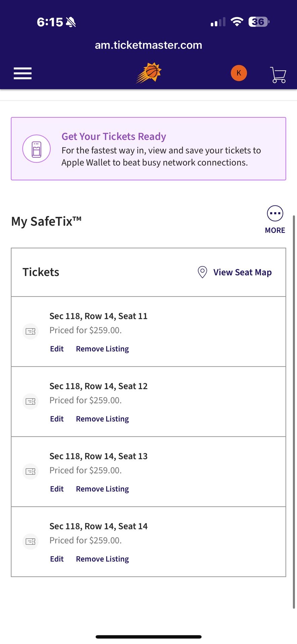Remove Listing for Seat 12
This screenshot has height=644, width=297.
102,419
